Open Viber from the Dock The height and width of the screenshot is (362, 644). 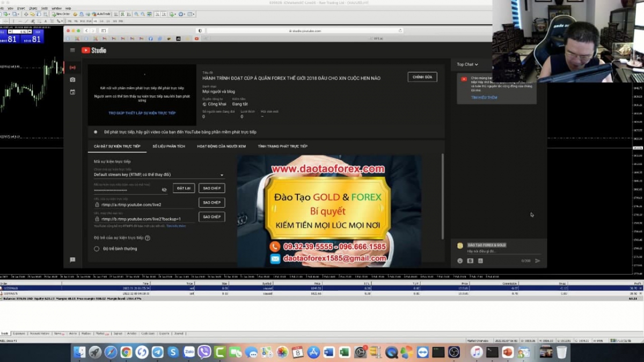click(x=204, y=352)
